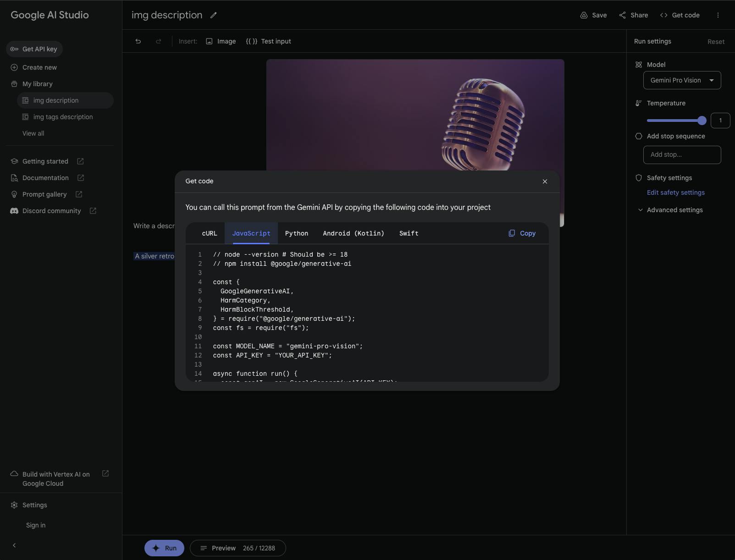This screenshot has width=735, height=560.
Task: Switch to the Swift tab
Action: pyautogui.click(x=409, y=233)
